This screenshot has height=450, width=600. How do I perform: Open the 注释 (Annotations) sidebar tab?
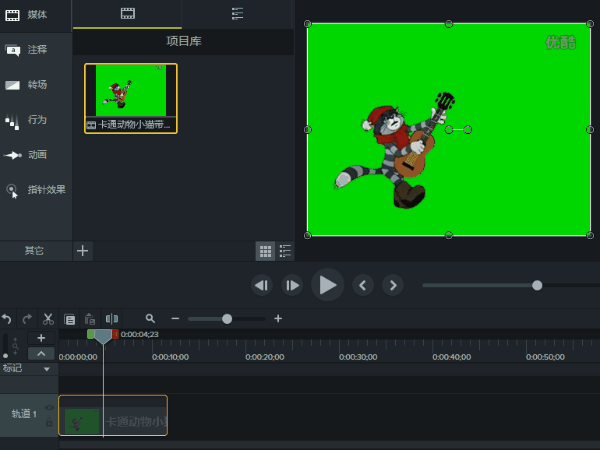pyautogui.click(x=35, y=50)
